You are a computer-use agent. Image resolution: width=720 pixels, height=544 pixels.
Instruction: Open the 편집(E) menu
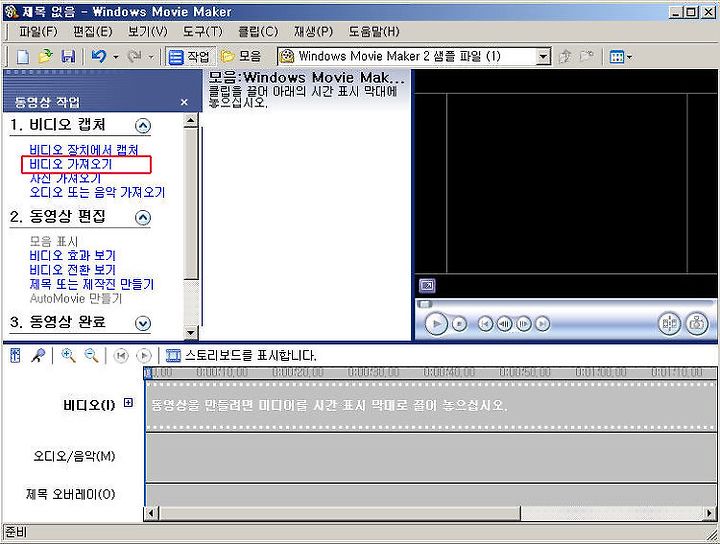tap(93, 32)
